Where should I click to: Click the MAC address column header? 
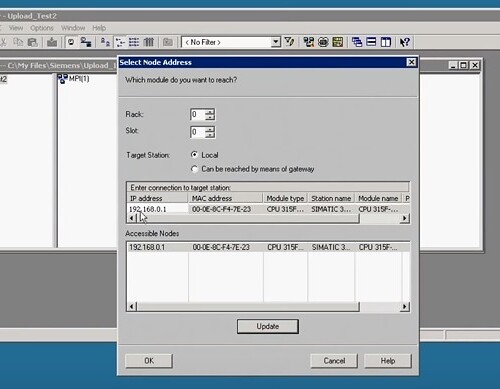[x=226, y=198]
